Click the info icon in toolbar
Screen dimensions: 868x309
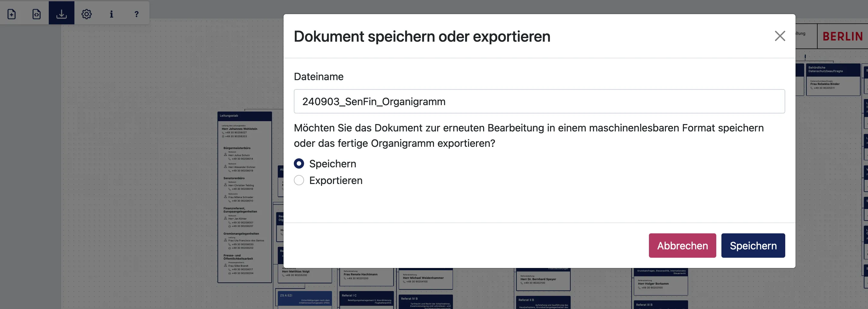click(x=112, y=14)
